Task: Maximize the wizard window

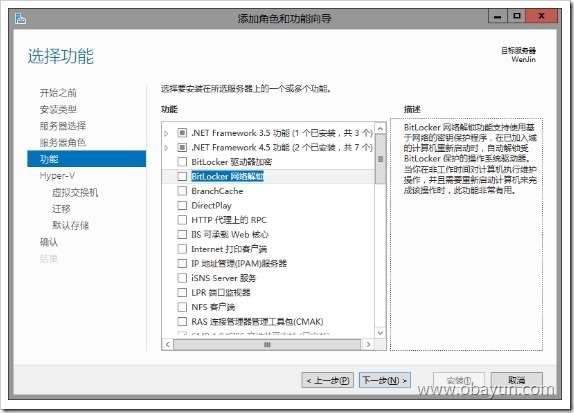Action: 517,16
